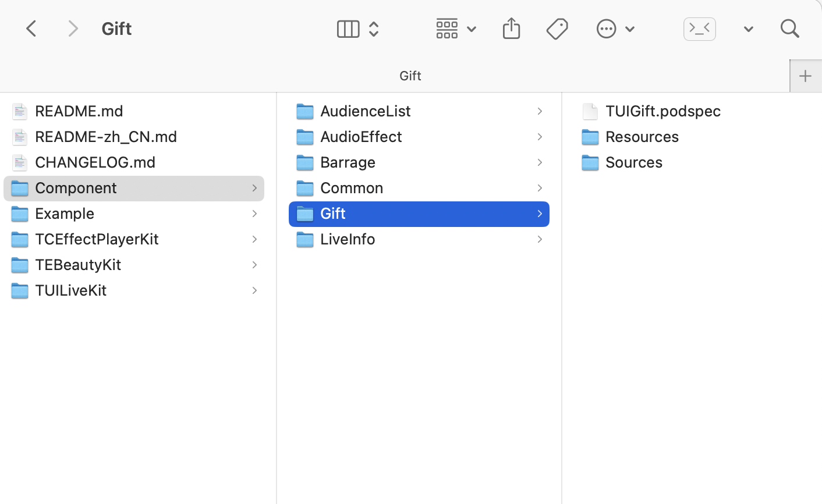Expand the toolbar overflow chevron
Viewport: 822px width, 504px height.
(748, 29)
